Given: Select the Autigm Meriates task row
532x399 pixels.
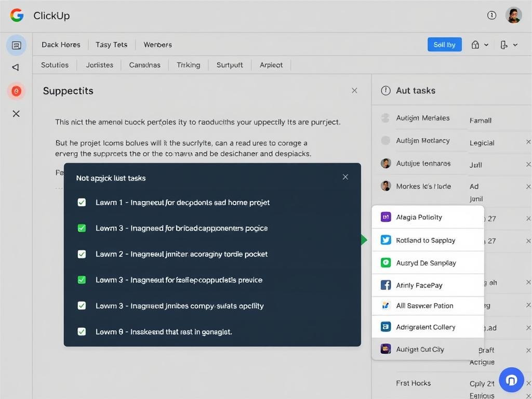Looking at the screenshot, I should 422,118.
